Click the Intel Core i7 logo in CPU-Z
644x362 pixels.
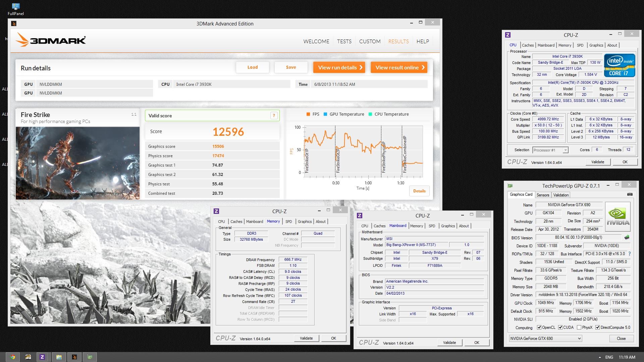(620, 65)
